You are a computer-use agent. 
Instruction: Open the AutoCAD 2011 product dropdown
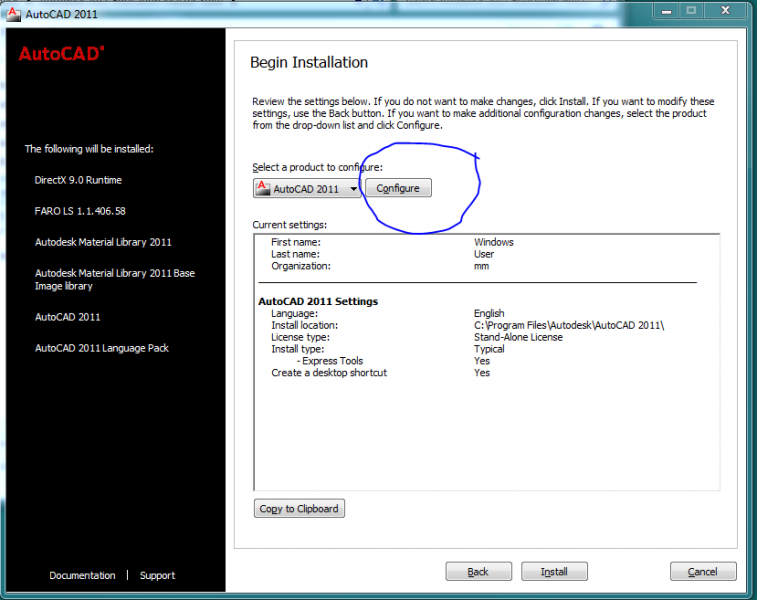coord(307,188)
